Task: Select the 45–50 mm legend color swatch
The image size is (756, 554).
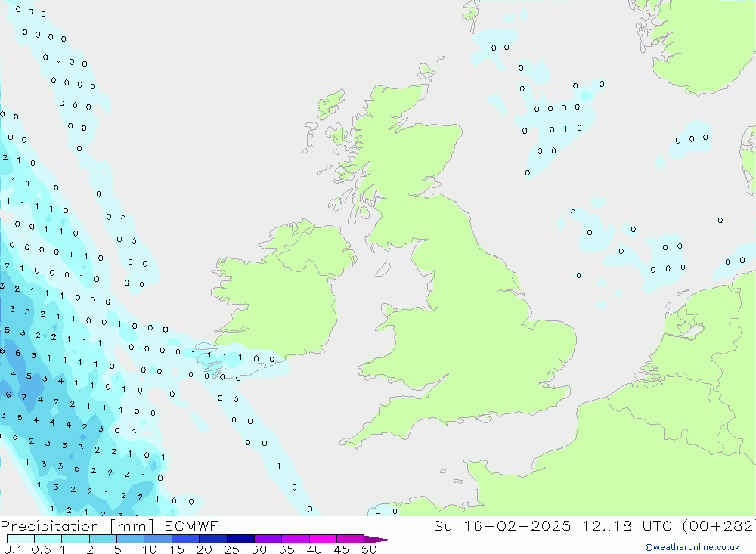Action: coord(351,539)
